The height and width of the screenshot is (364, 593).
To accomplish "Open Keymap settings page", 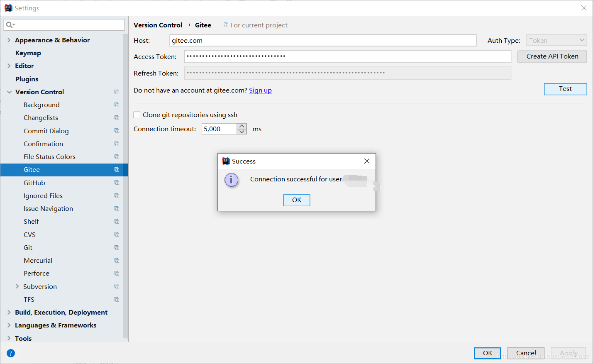I will click(28, 53).
